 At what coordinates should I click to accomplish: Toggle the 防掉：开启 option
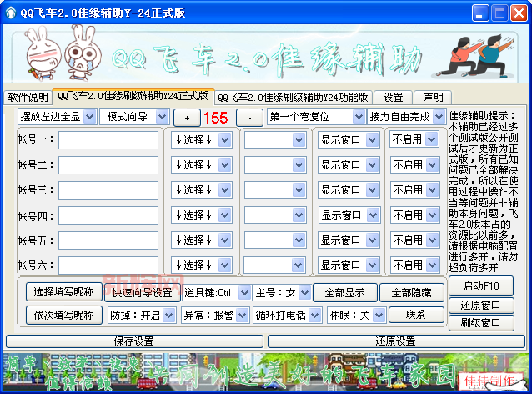click(142, 316)
